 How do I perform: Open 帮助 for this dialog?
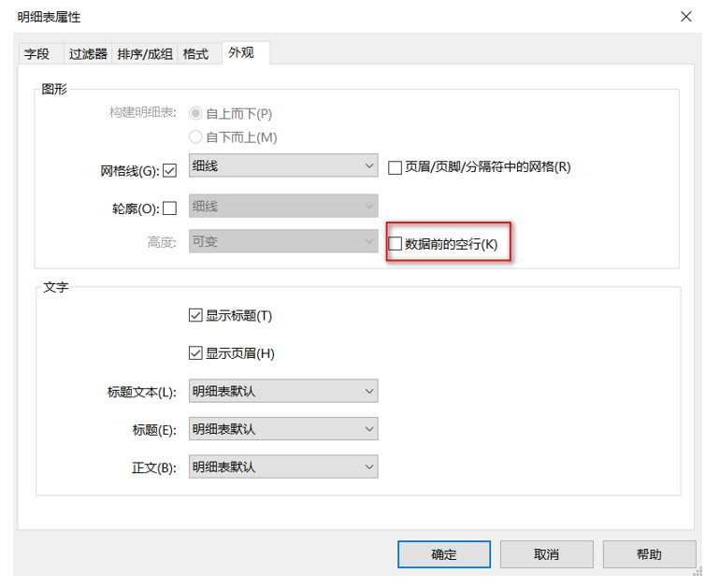pyautogui.click(x=649, y=554)
